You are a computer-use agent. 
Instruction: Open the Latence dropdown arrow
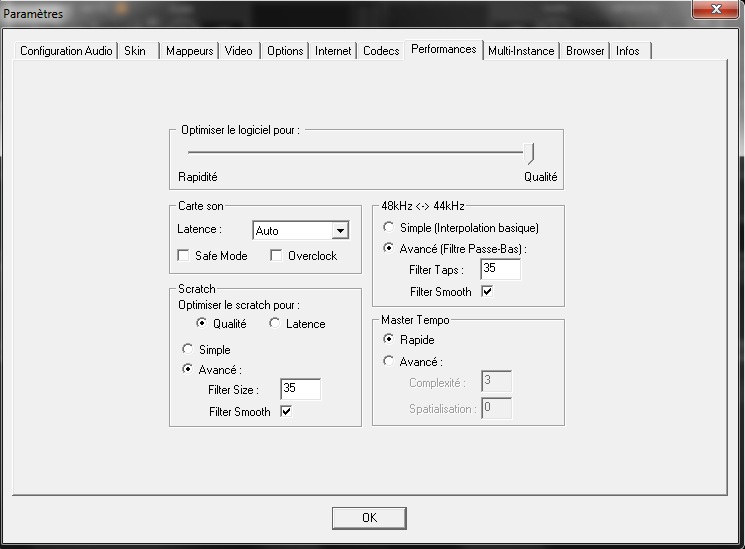[x=340, y=231]
